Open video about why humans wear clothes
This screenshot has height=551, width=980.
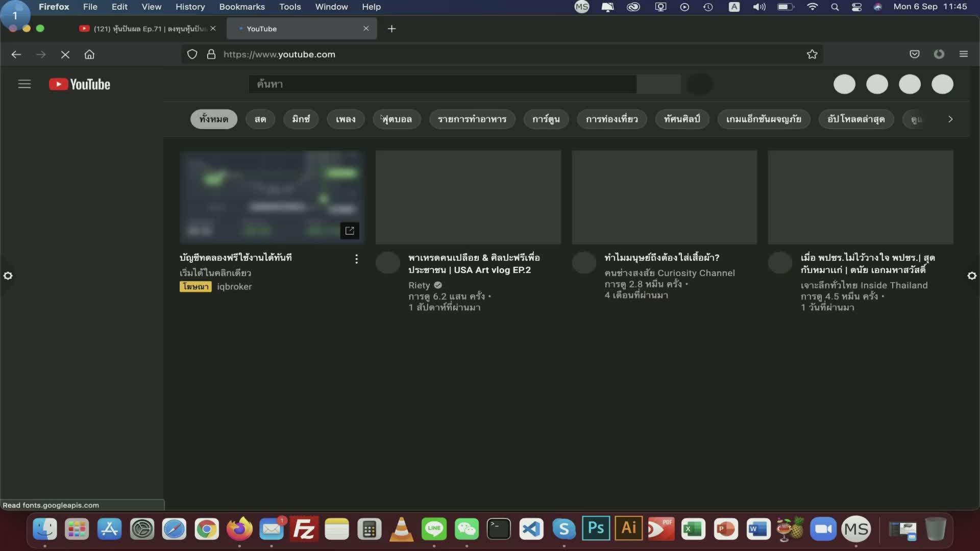pos(661,258)
